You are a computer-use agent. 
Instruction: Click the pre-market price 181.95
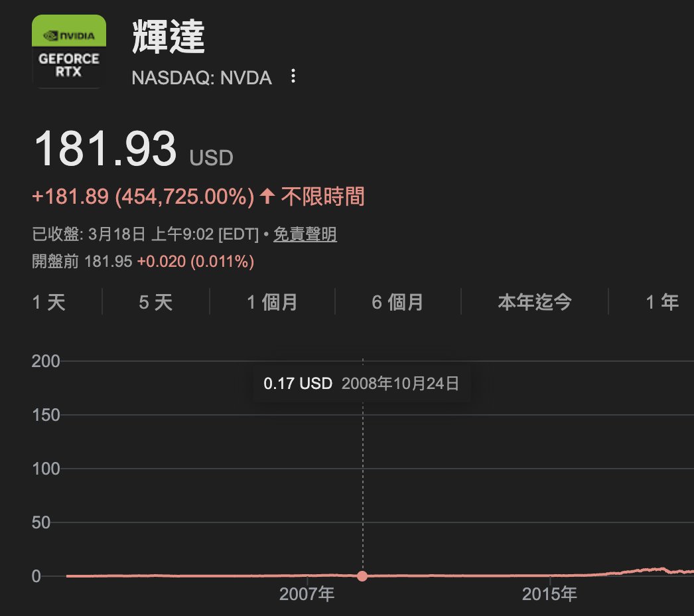108,262
